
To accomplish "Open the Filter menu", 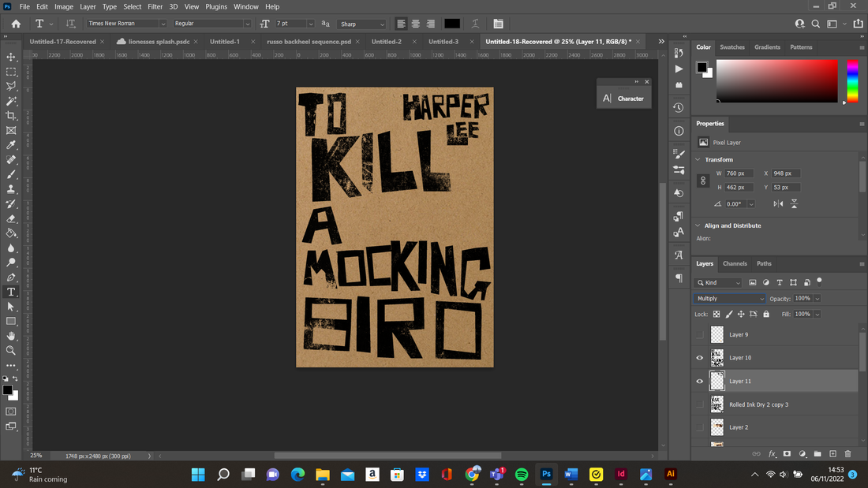I will coord(155,6).
